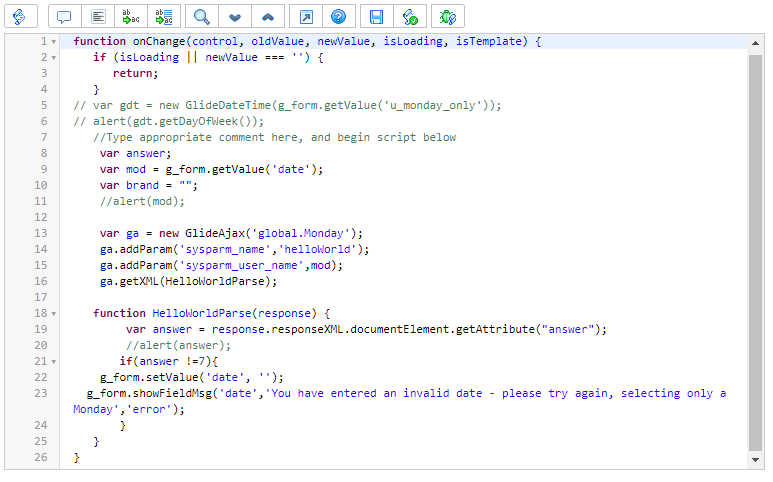Toggle full screen editor mode icon
This screenshot has width=773, height=482.
point(306,17)
